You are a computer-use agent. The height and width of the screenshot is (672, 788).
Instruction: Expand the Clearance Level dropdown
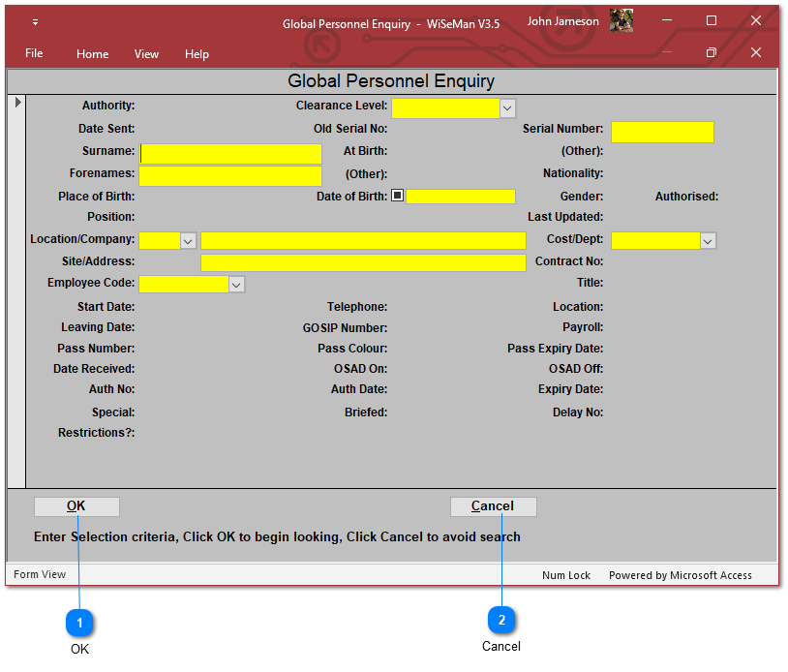[508, 108]
